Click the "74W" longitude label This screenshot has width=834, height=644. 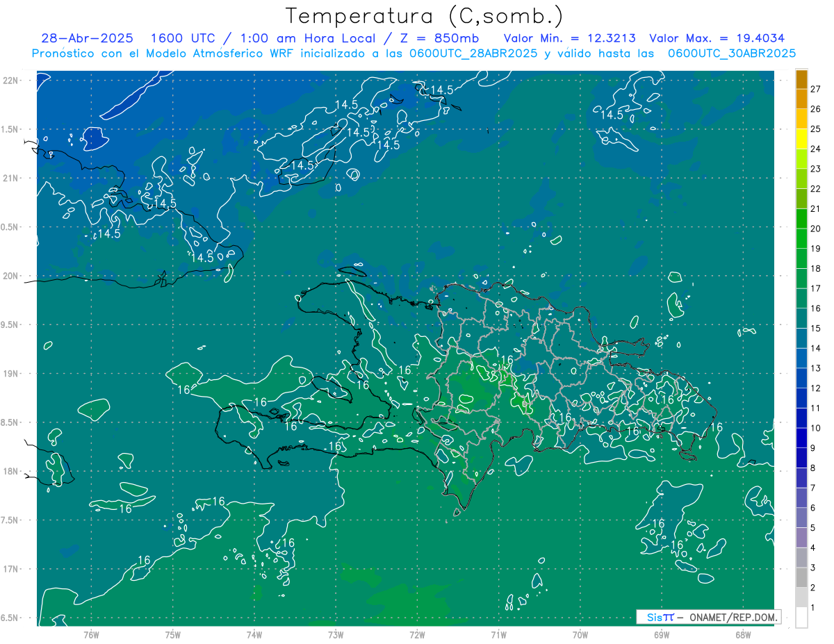tap(254, 635)
